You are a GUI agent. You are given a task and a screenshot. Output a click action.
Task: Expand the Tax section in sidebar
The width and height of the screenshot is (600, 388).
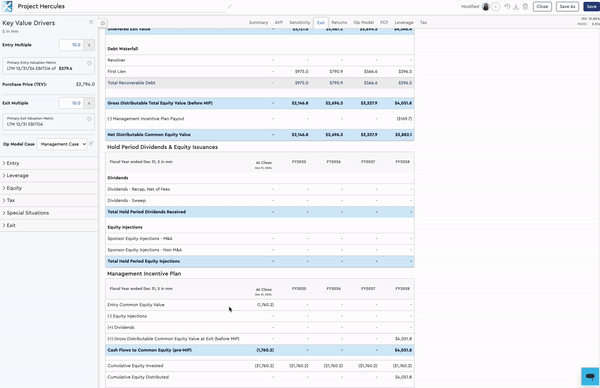49,200
